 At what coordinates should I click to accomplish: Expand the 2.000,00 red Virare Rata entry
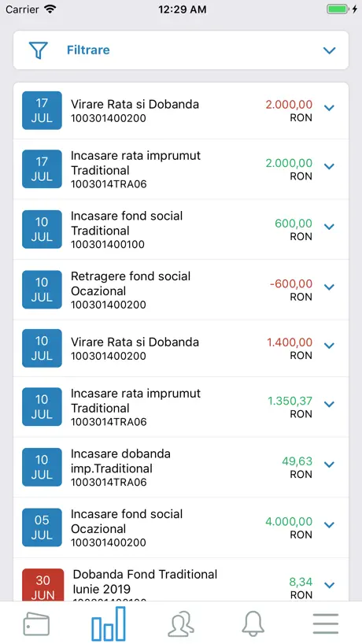pyautogui.click(x=329, y=108)
